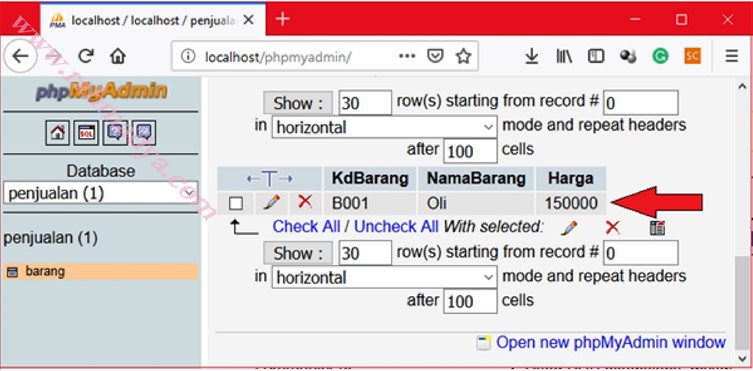Go to browser home page
This screenshot has height=371, width=753.
(118, 57)
